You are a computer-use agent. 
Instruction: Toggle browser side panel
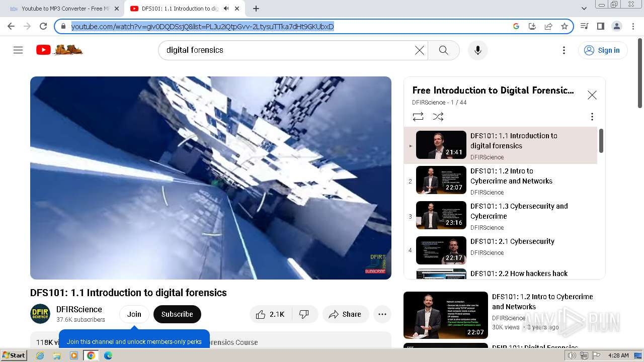click(601, 26)
